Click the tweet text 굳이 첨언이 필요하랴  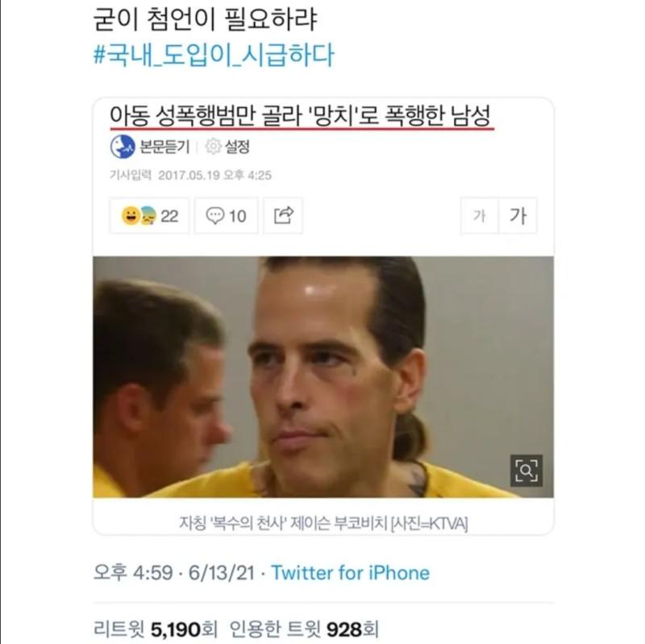point(206,19)
